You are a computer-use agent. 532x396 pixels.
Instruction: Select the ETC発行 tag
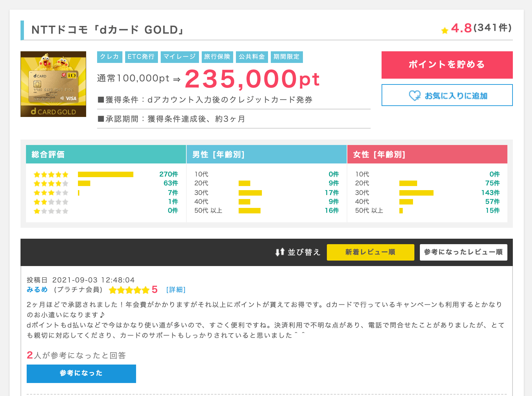pos(141,57)
